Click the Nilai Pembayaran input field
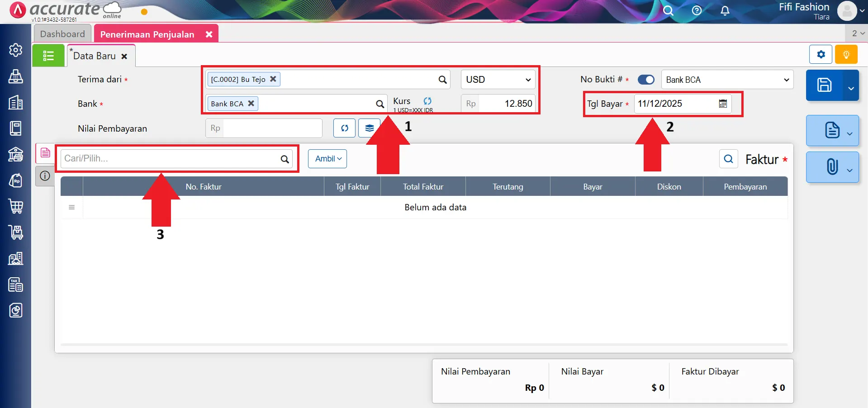The height and width of the screenshot is (408, 868). click(272, 128)
